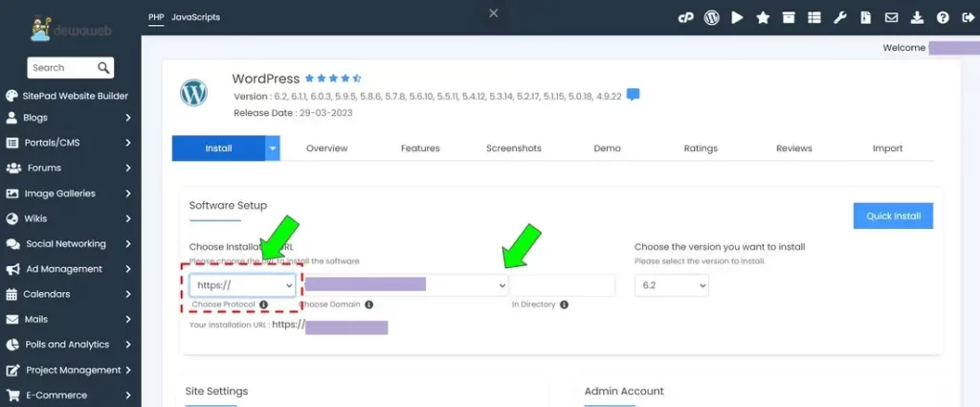This screenshot has height=407, width=980.
Task: Close the top bar with the X
Action: click(493, 13)
